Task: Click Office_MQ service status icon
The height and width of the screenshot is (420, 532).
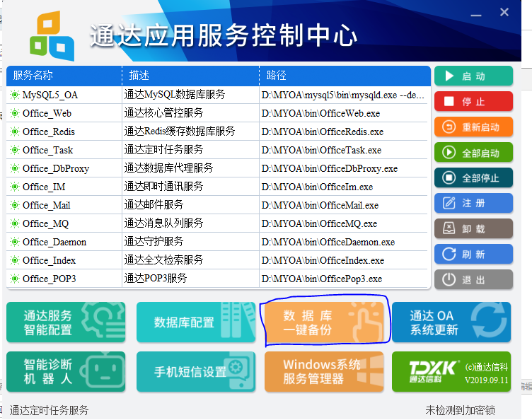Action: (x=15, y=223)
